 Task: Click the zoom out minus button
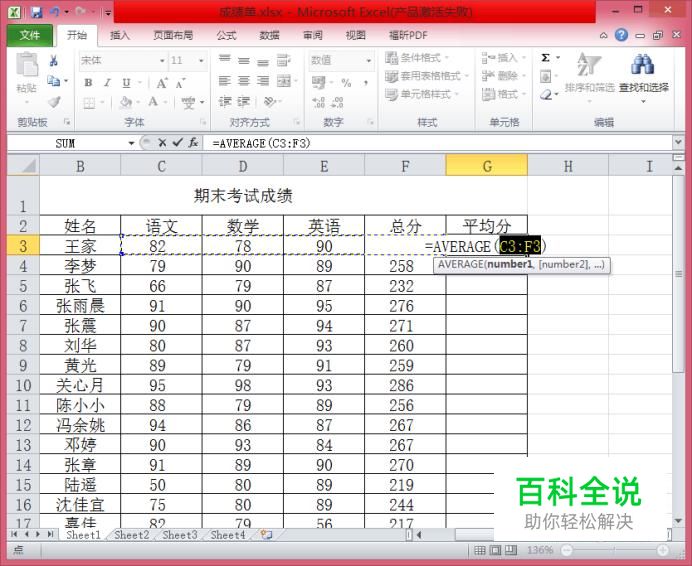[x=567, y=550]
